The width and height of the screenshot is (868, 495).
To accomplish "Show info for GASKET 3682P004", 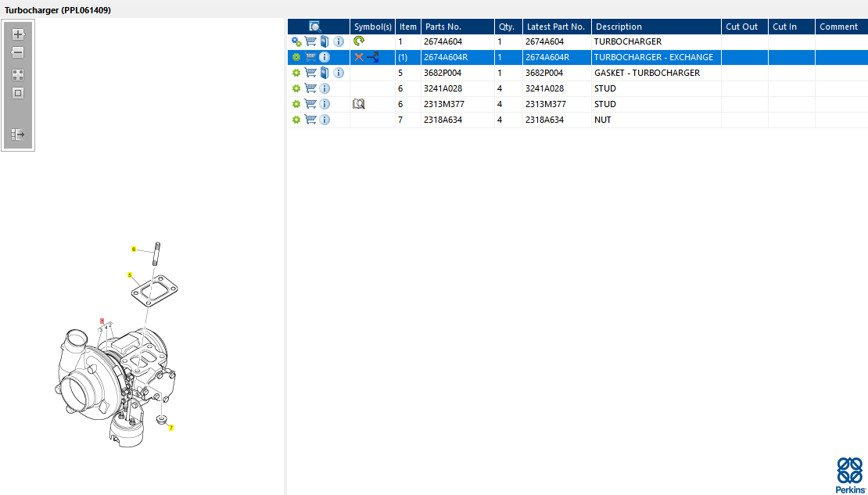I will point(339,73).
